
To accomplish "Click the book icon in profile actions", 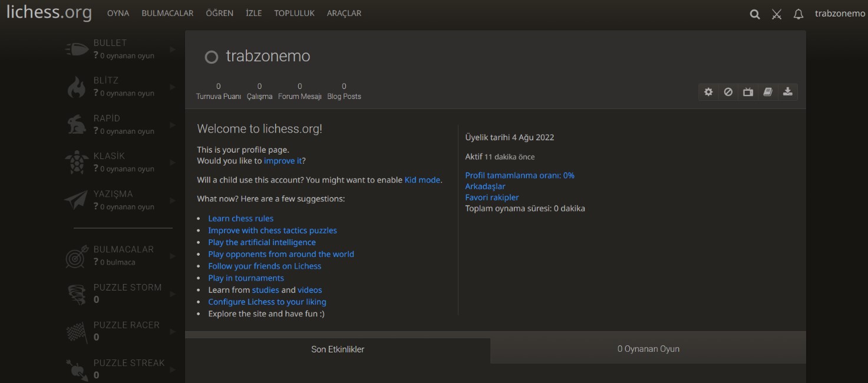I will click(x=768, y=92).
